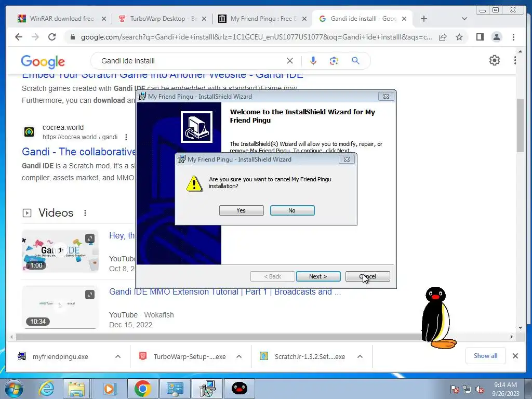The height and width of the screenshot is (399, 532).
Task: Launch Internet Explorer from the taskbar
Action: click(x=46, y=389)
